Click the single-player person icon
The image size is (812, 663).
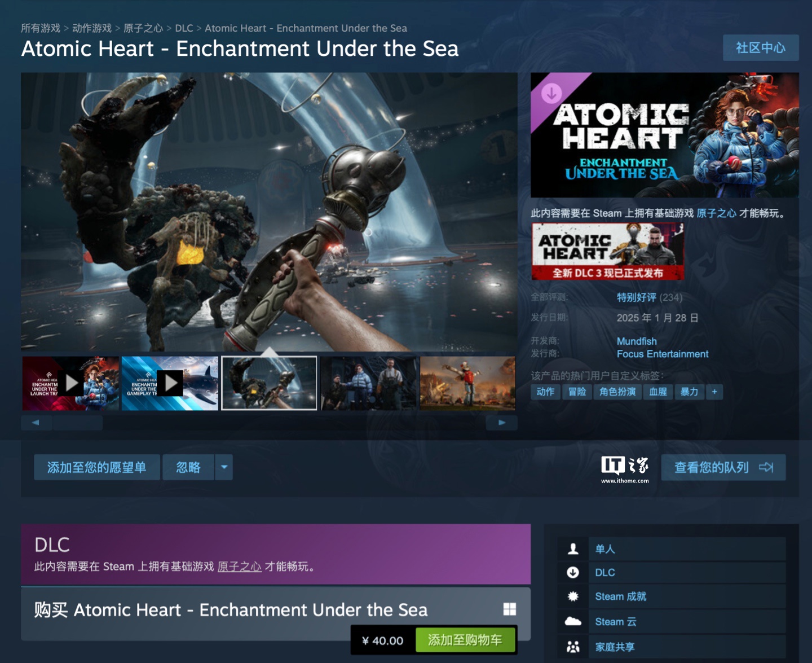point(573,548)
